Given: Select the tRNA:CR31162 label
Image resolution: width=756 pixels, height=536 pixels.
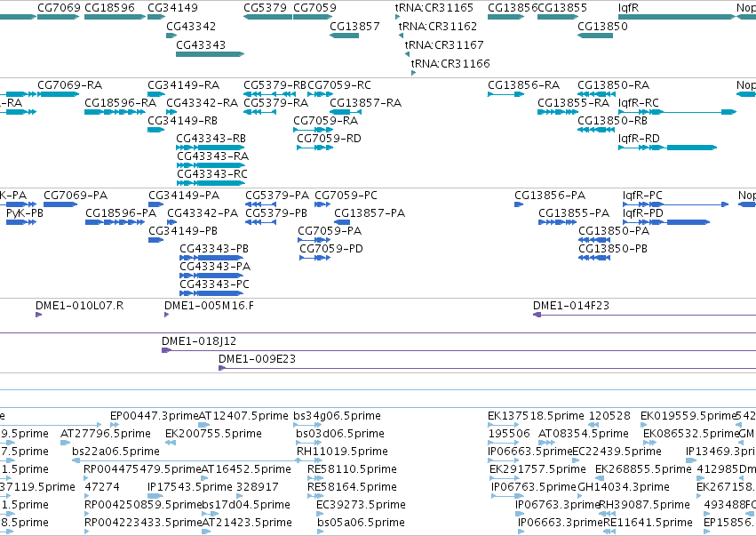Looking at the screenshot, I should coord(438,26).
